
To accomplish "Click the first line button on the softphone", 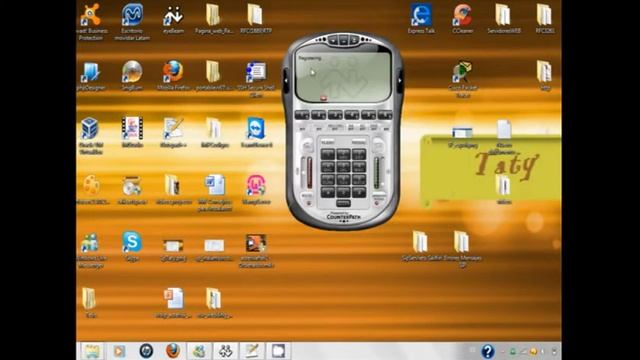I will [302, 116].
